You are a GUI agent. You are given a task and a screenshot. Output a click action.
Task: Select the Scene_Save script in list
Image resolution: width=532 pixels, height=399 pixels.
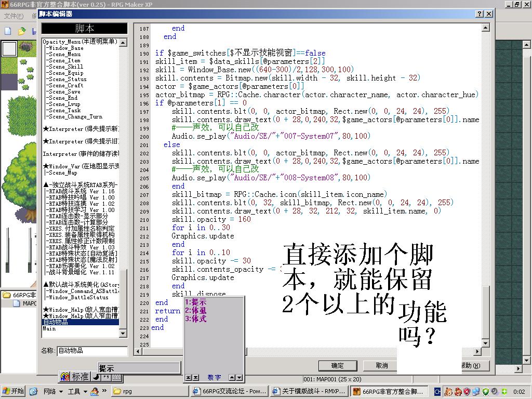coord(64,91)
